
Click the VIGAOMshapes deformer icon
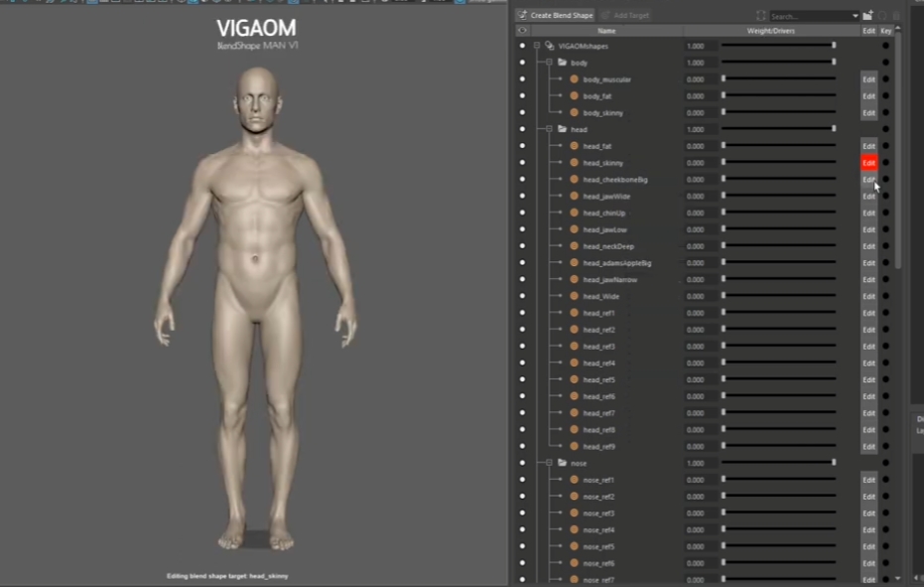click(549, 46)
